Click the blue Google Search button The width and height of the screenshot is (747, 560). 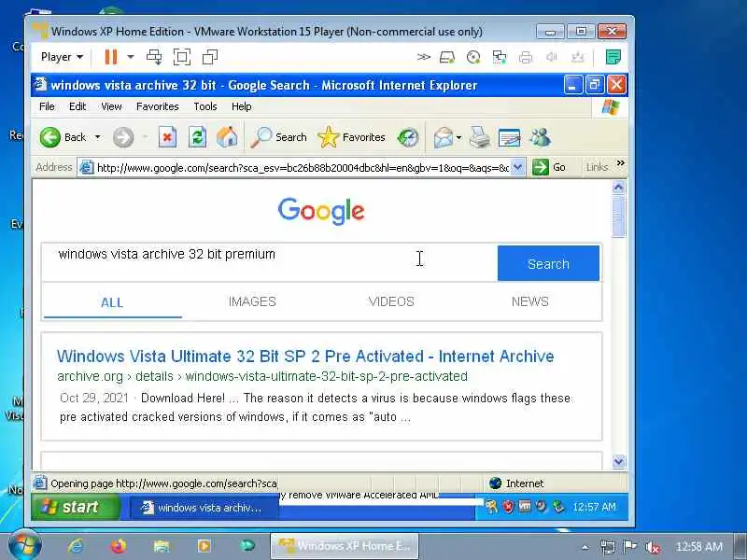click(x=548, y=263)
